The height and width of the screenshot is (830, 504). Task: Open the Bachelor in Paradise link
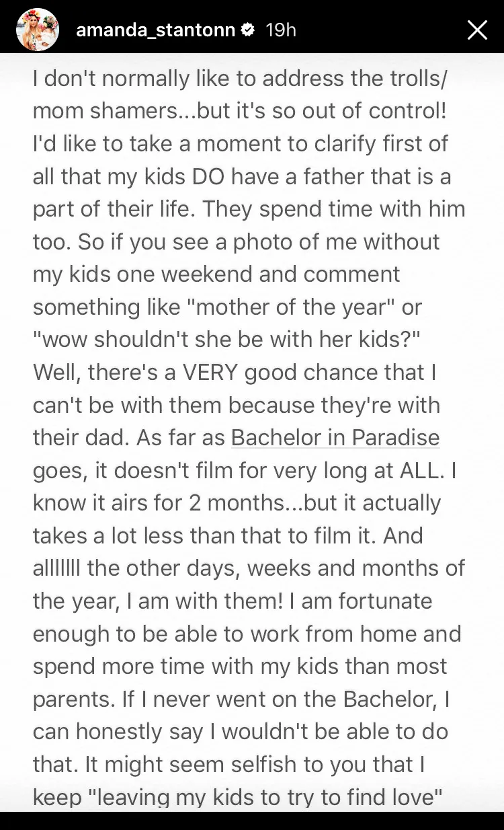click(x=335, y=438)
